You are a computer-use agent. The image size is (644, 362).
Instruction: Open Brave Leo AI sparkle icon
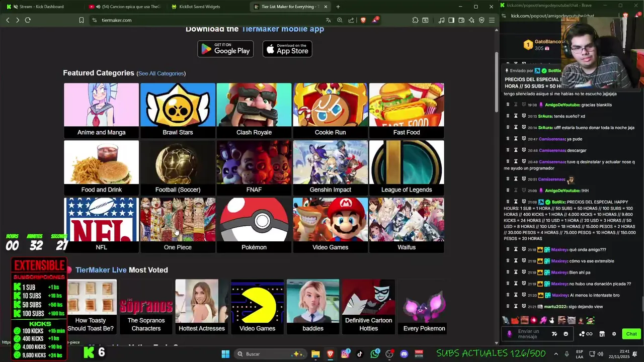(x=471, y=20)
